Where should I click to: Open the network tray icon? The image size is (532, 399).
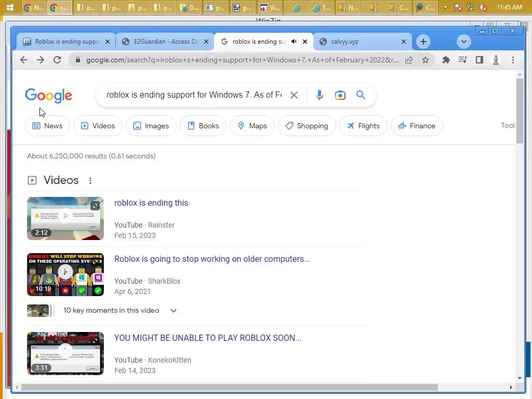[471, 7]
